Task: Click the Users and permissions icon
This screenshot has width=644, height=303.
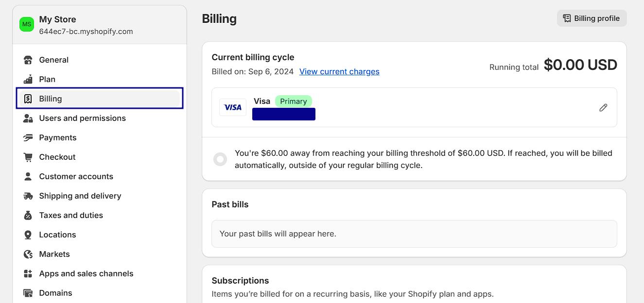Action: tap(28, 118)
